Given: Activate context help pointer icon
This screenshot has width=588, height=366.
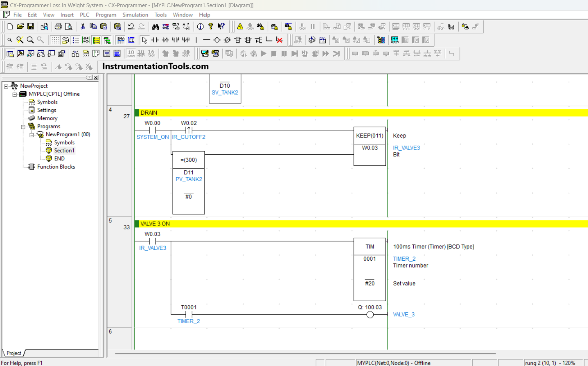Looking at the screenshot, I should coord(221,26).
